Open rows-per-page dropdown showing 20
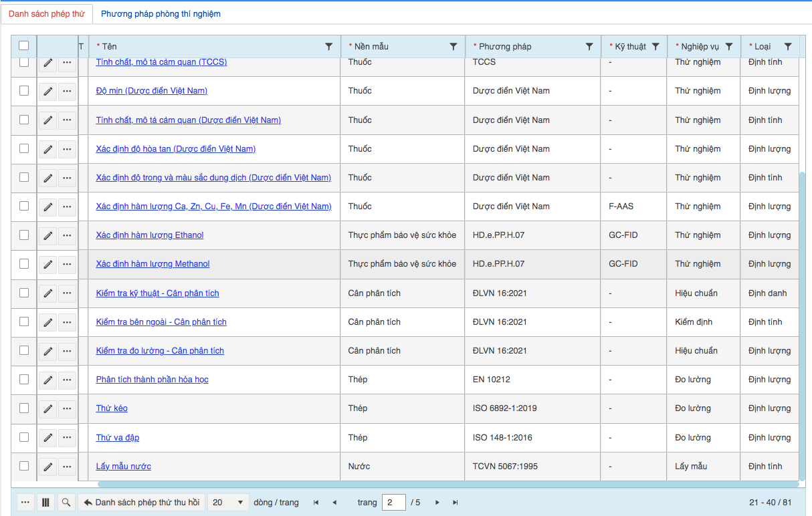 pyautogui.click(x=228, y=503)
